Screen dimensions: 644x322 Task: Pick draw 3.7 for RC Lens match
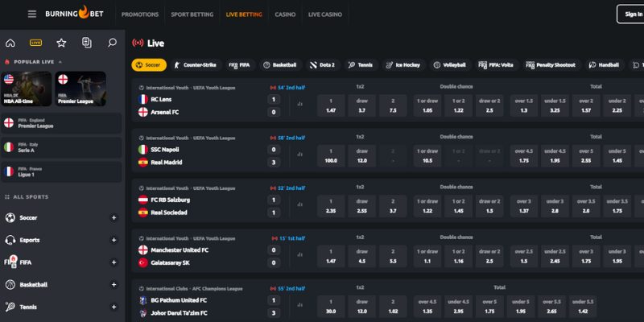(x=361, y=105)
